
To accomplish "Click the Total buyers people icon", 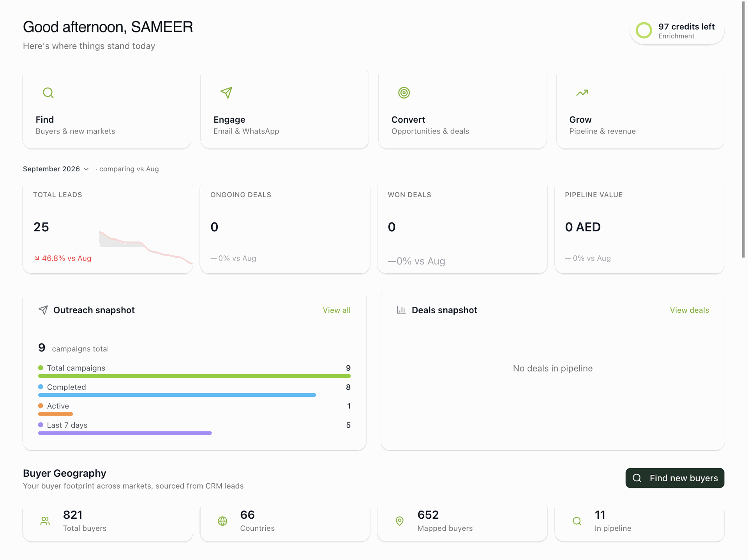I will 45,521.
